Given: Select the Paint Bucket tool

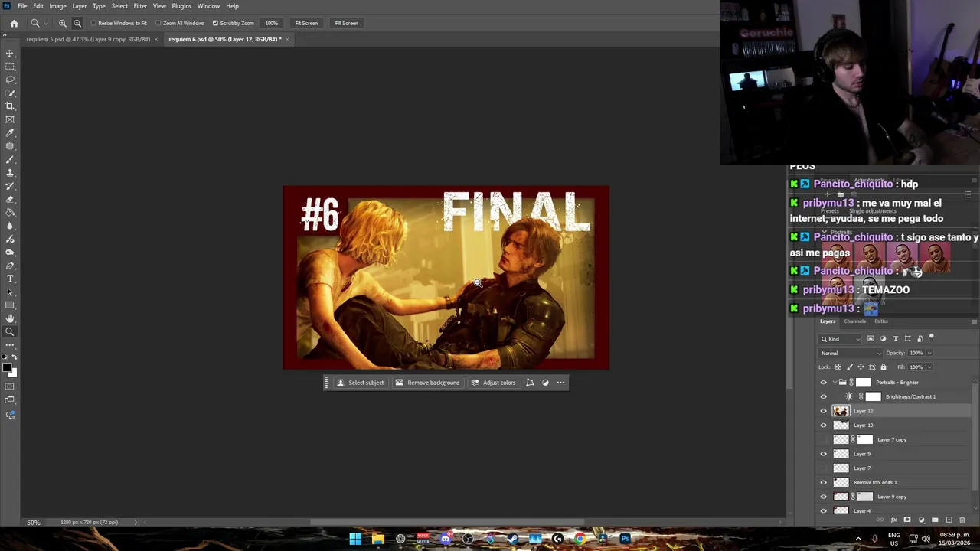Looking at the screenshot, I should 10,213.
